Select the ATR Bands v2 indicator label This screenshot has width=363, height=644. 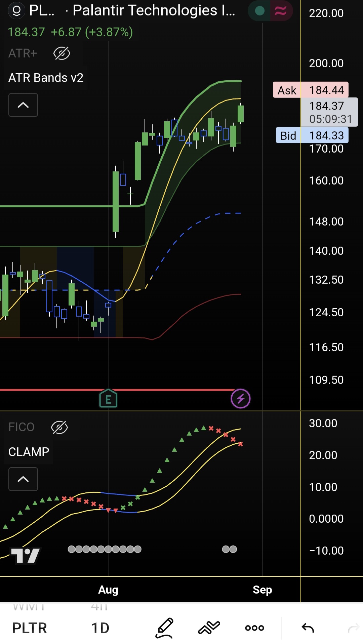point(46,78)
